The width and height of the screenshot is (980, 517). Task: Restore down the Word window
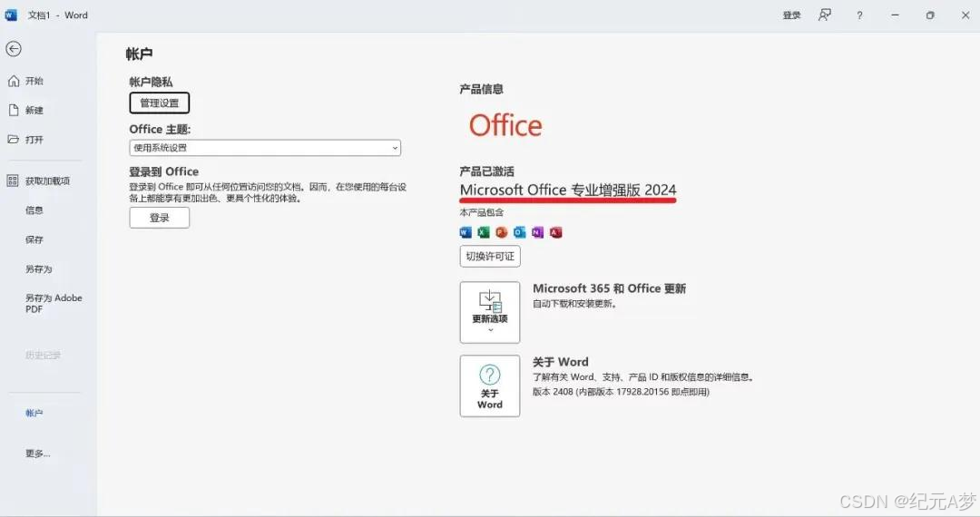click(930, 15)
